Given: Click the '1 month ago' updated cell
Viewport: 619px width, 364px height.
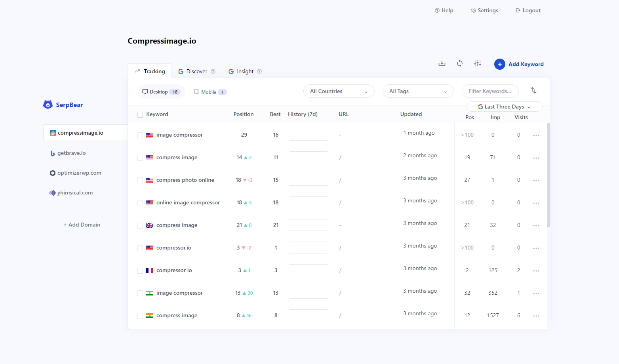Looking at the screenshot, I should [419, 133].
